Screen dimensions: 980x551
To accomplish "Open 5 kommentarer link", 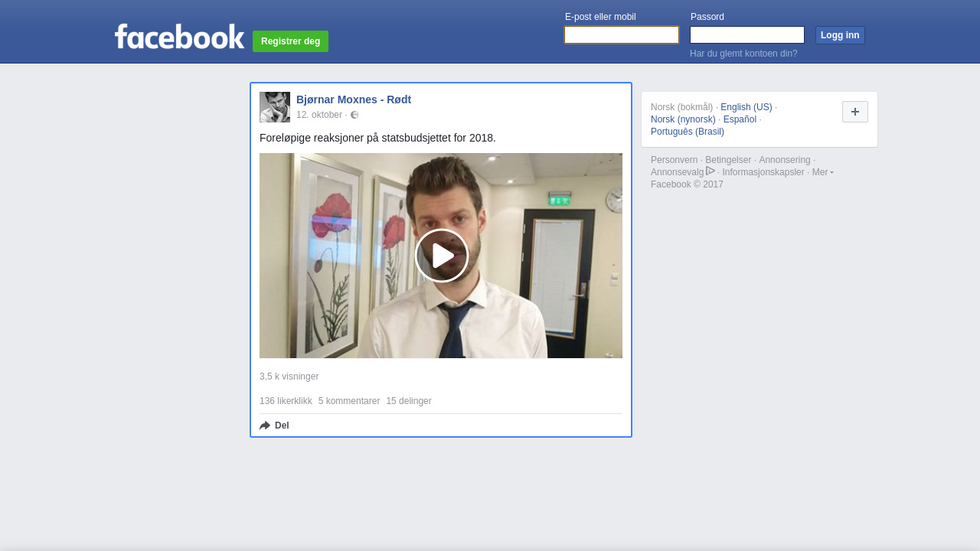I will click(x=349, y=401).
